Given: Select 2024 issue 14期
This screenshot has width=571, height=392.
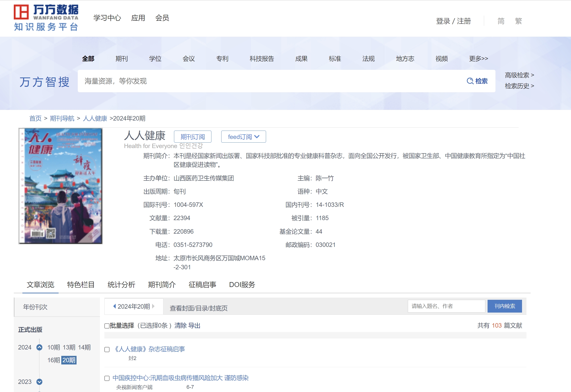Looking at the screenshot, I should (84, 347).
